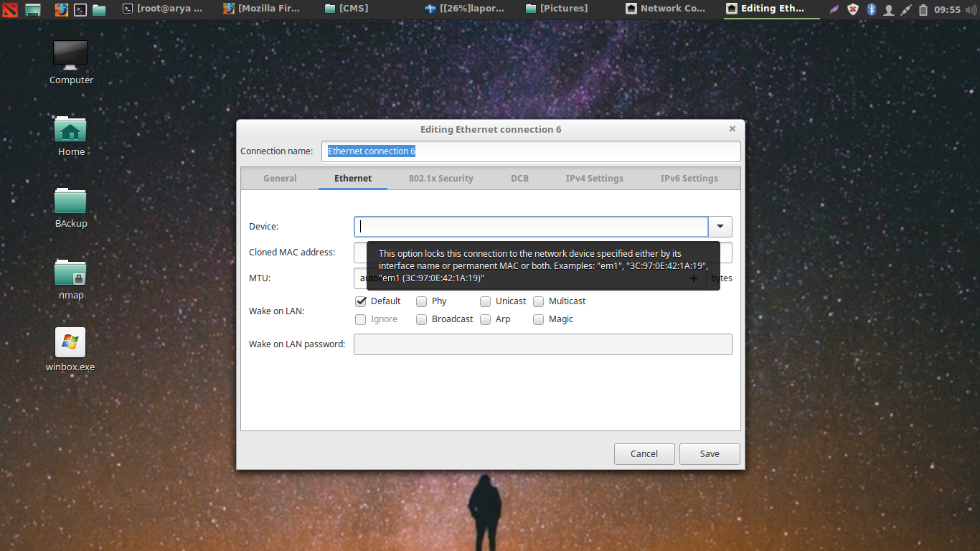
Task: Select the Connection name text field
Action: [x=531, y=151]
